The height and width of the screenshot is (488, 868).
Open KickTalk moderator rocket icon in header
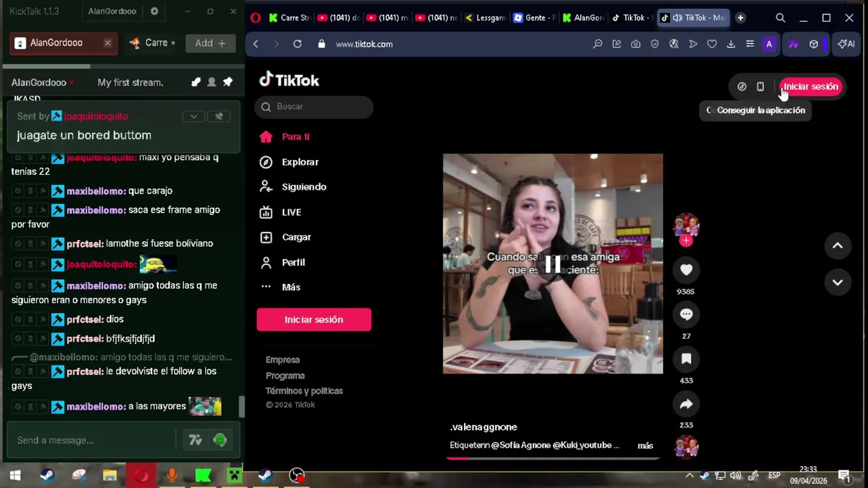click(196, 82)
